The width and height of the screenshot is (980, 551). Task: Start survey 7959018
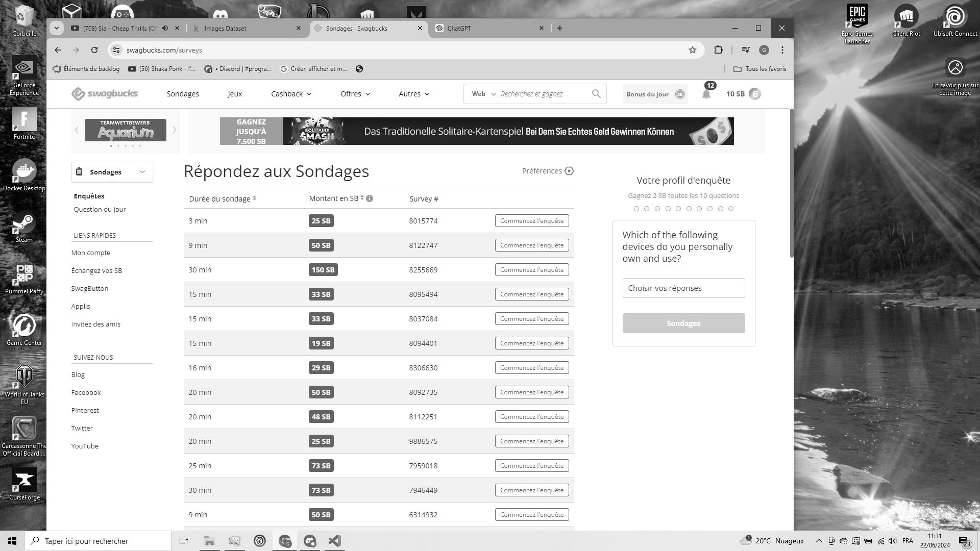tap(532, 466)
